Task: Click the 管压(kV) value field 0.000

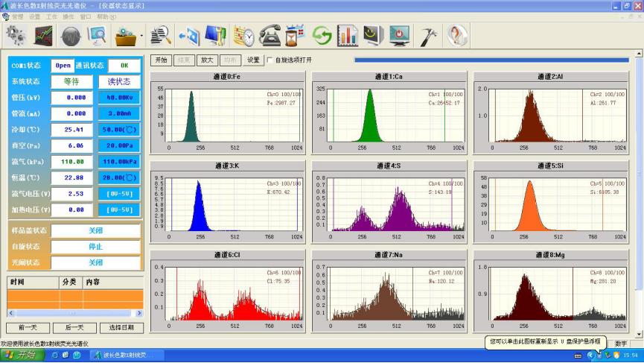Action: click(72, 98)
